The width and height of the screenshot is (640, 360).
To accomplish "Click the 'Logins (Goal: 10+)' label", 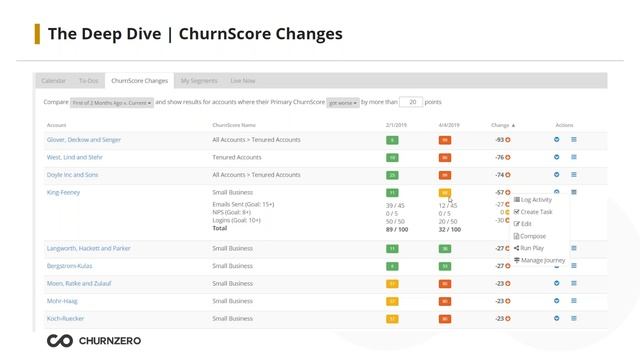I will click(236, 220).
